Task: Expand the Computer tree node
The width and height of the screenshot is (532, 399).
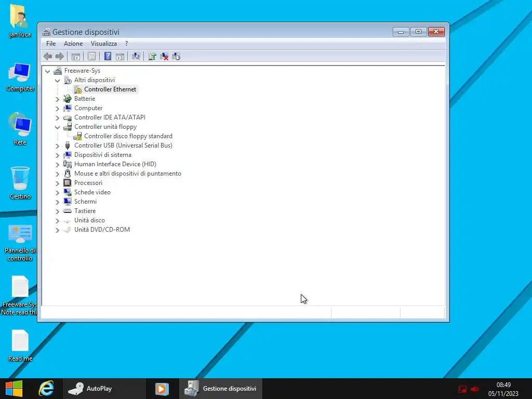Action: point(57,108)
